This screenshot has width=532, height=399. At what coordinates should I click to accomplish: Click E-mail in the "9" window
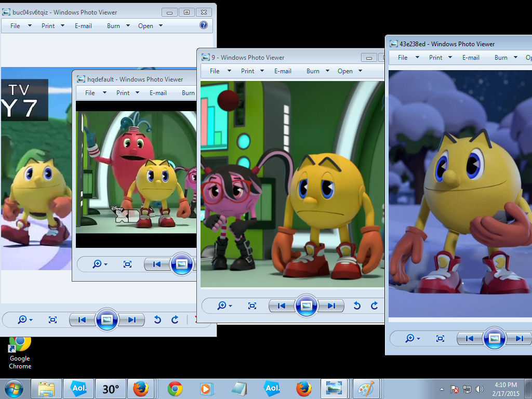[283, 71]
